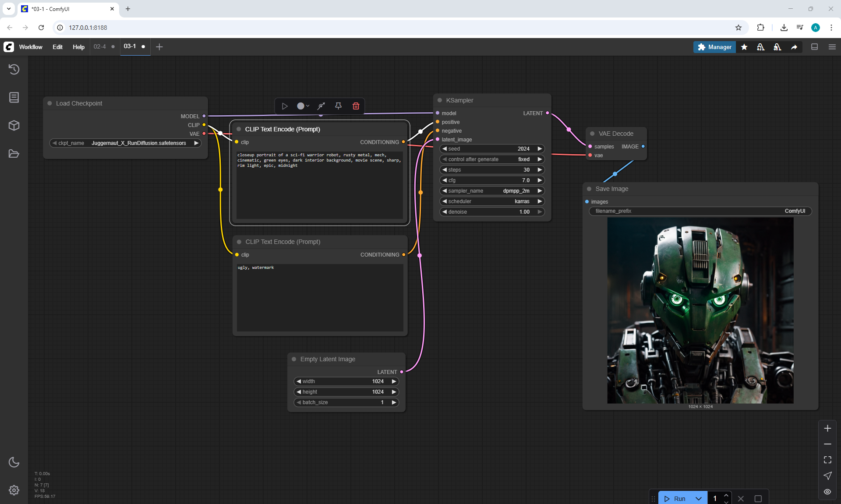Viewport: 841px width, 504px height.
Task: Click the delete trash icon in node toolbar
Action: pyautogui.click(x=356, y=106)
